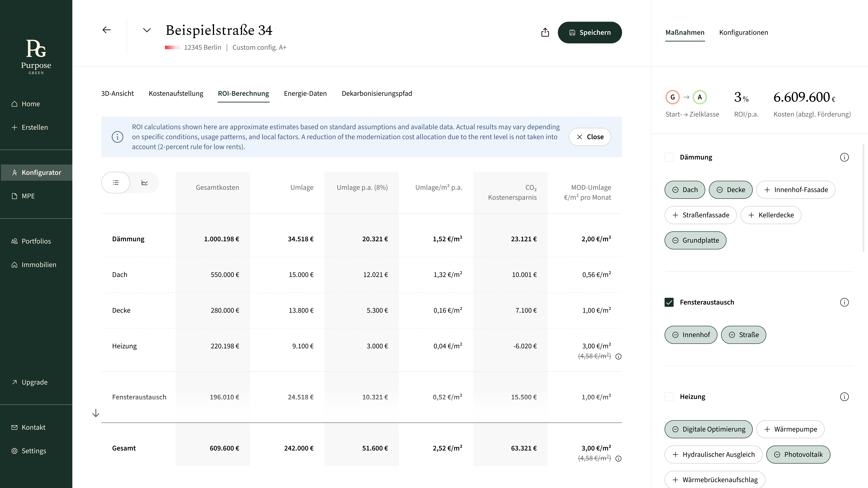Image resolution: width=868 pixels, height=488 pixels.
Task: Click Dach total cost 550.000 €
Action: pos(225,275)
